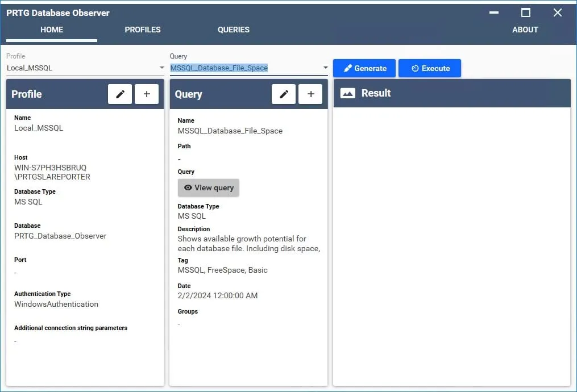Image resolution: width=577 pixels, height=392 pixels.
Task: Click the MS SQL value in Profile panel
Action: tap(28, 202)
